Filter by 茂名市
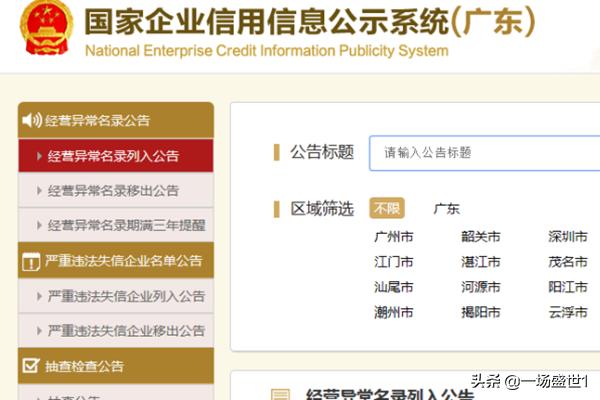Image resolution: width=600 pixels, height=400 pixels. [568, 262]
